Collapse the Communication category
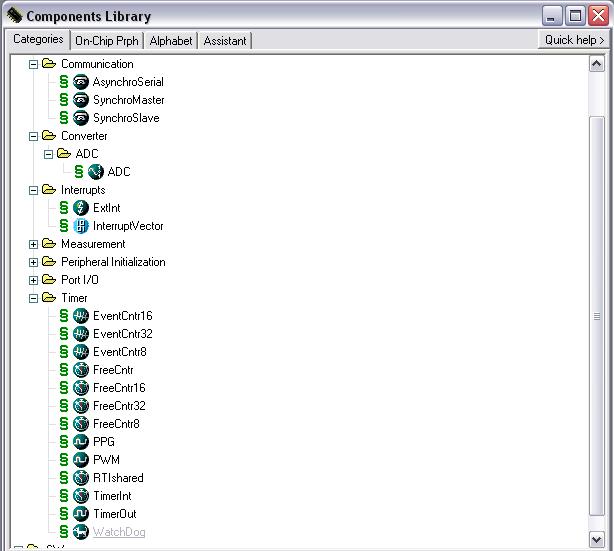Viewport: 614px width, 551px height. click(x=33, y=64)
